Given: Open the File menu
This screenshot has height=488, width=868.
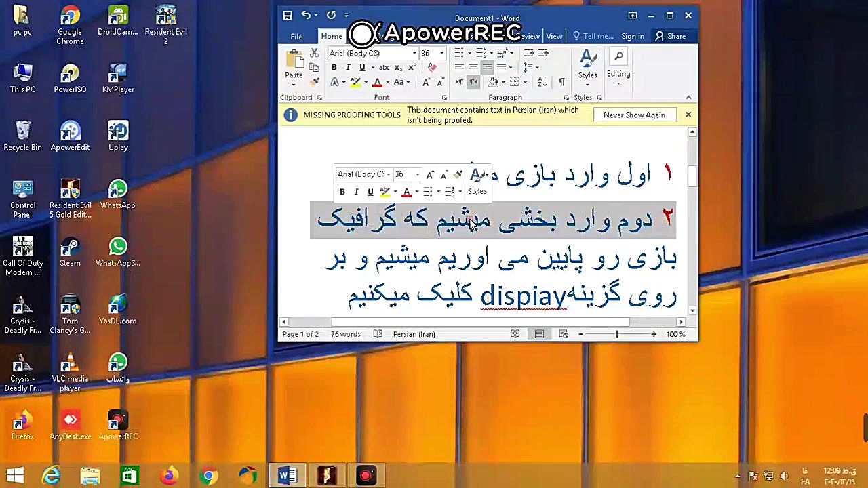Looking at the screenshot, I should (x=296, y=36).
